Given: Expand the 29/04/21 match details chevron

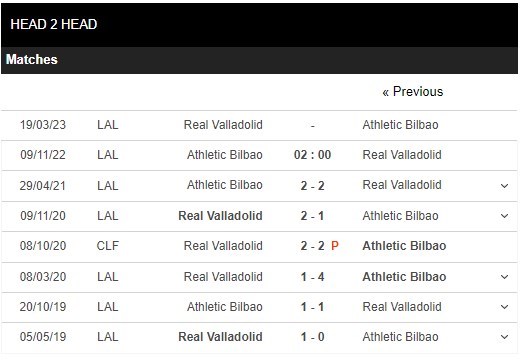Looking at the screenshot, I should click(504, 186).
